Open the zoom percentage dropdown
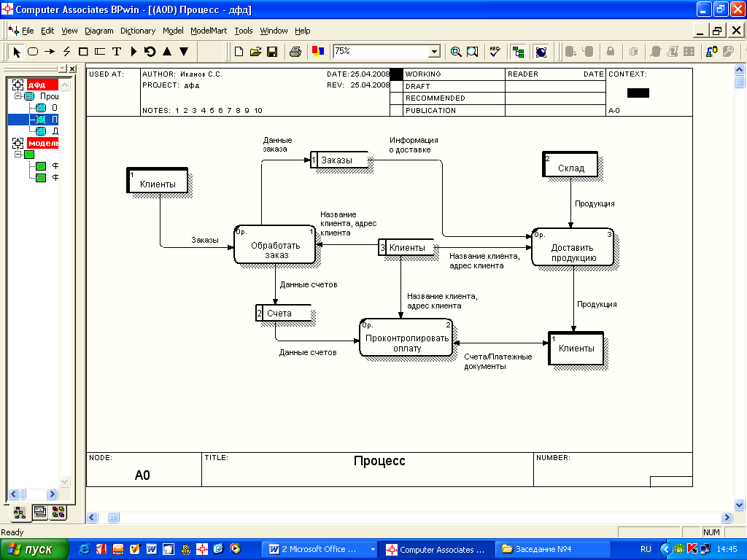Viewport: 747px width, 560px height. (x=434, y=52)
